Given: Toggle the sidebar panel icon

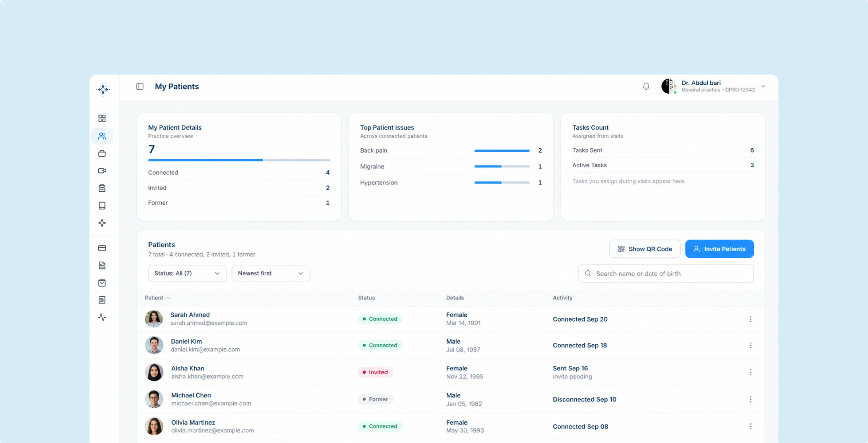Looking at the screenshot, I should (x=140, y=87).
